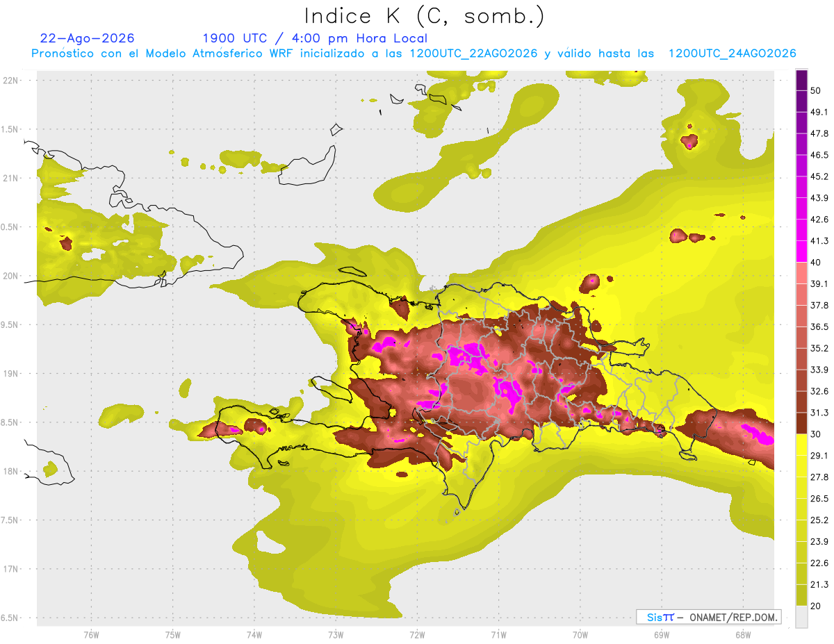The height and width of the screenshot is (644, 834).
Task: Click the "18N" latitude label
Action: click(x=10, y=471)
